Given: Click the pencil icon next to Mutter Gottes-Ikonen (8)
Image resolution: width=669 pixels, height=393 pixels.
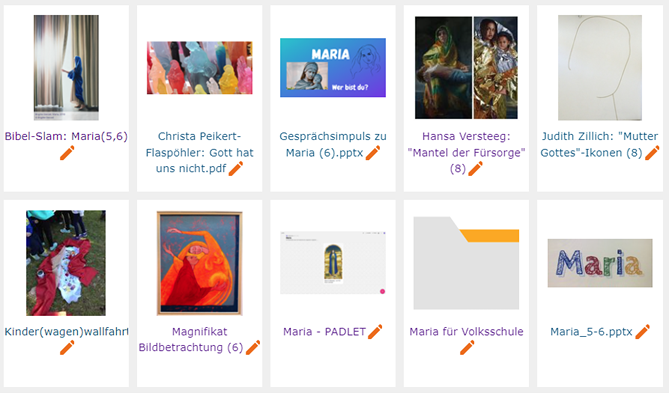Looking at the screenshot, I should pyautogui.click(x=652, y=153).
